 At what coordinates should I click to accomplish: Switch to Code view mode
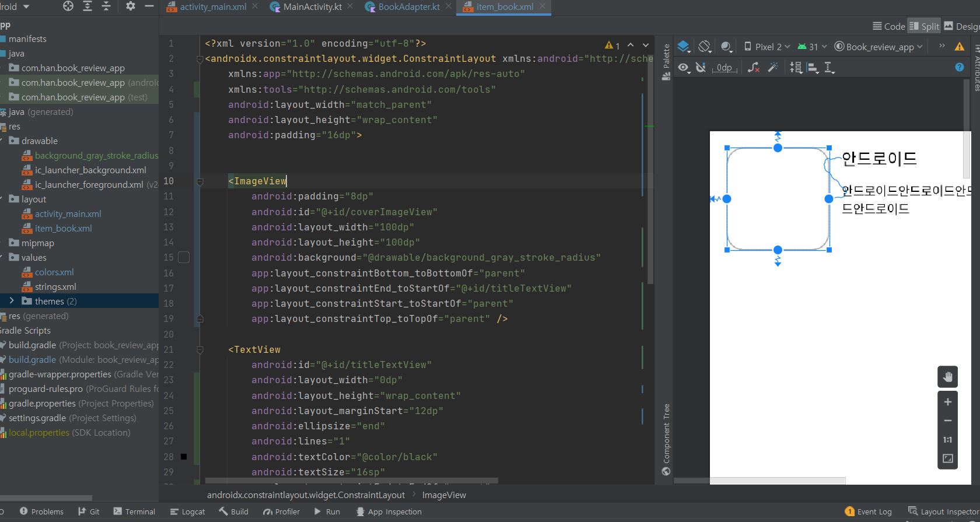tap(889, 26)
